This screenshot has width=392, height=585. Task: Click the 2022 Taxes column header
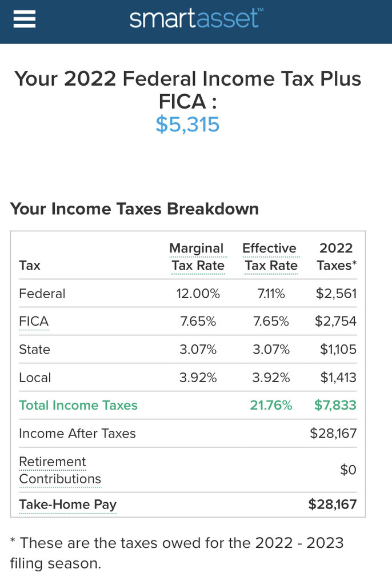[x=336, y=257]
